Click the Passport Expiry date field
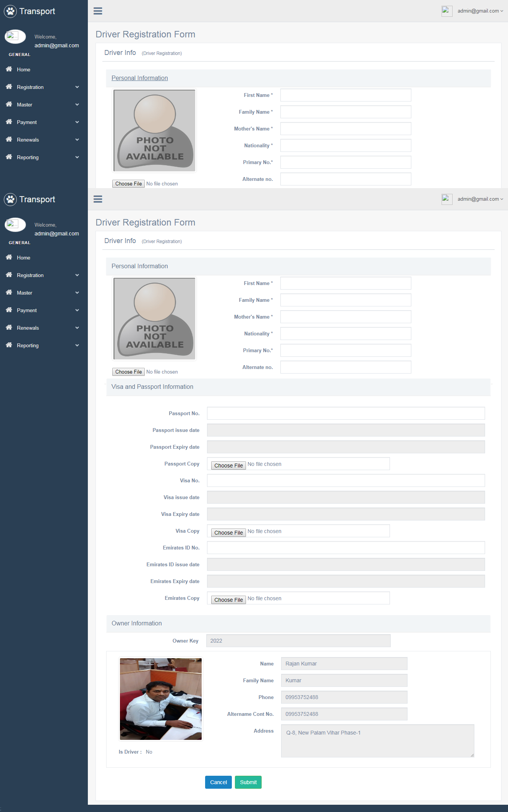The height and width of the screenshot is (812, 508). (x=346, y=447)
